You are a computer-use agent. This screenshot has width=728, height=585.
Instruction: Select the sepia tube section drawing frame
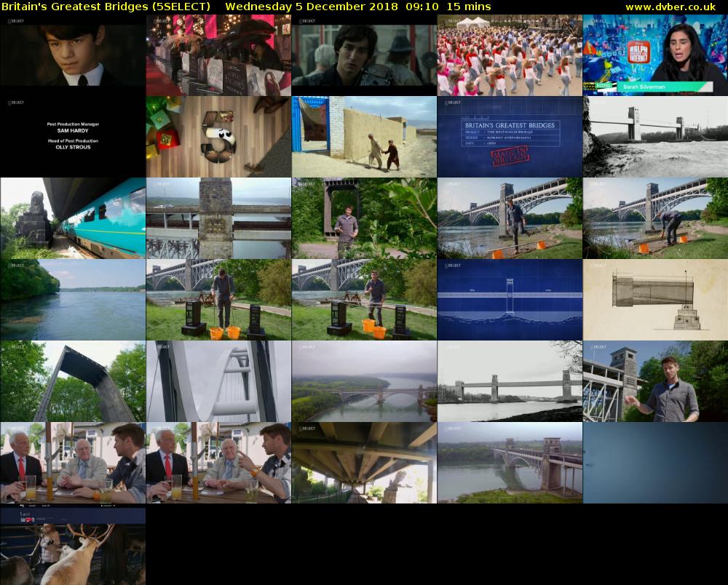(655, 300)
